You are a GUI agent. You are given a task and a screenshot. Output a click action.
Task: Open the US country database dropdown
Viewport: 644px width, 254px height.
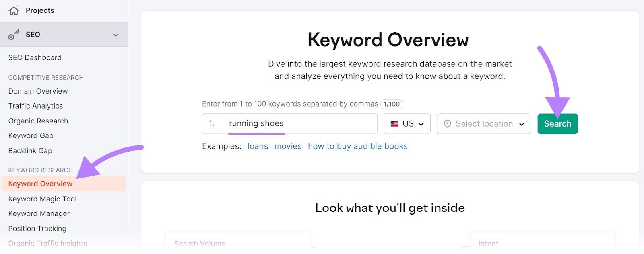pos(407,124)
